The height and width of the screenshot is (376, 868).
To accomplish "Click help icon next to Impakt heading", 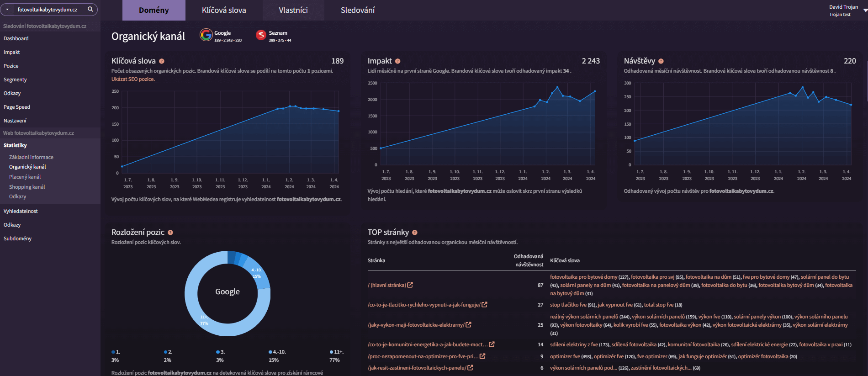I will [x=397, y=61].
